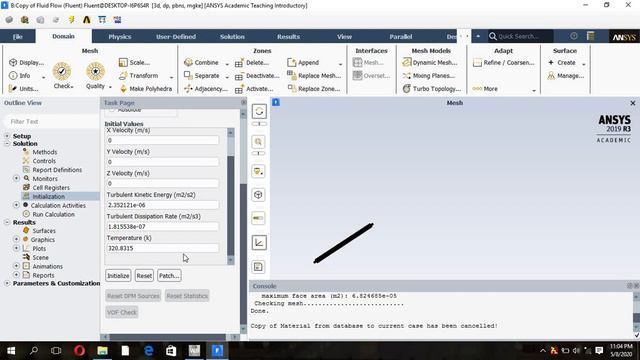Open Mixing Planes settings

click(429, 76)
